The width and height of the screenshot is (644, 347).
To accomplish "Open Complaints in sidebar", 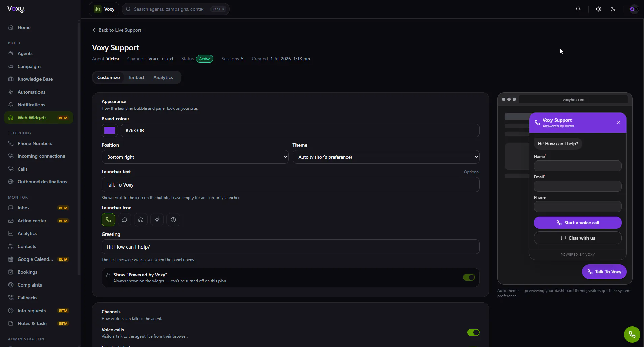I will click(38, 285).
